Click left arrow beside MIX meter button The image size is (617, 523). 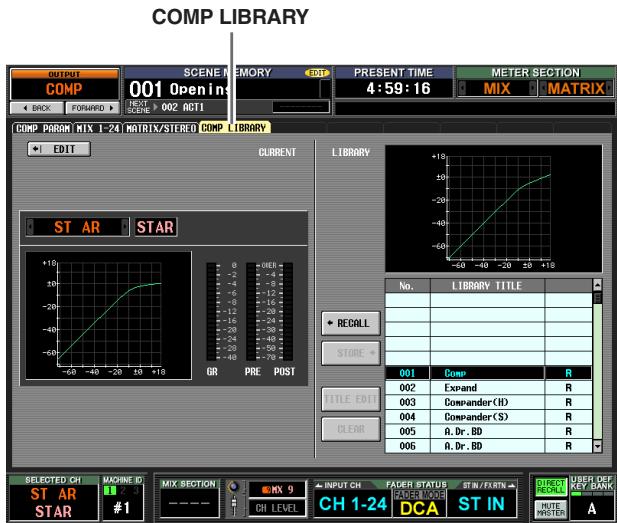click(x=462, y=88)
